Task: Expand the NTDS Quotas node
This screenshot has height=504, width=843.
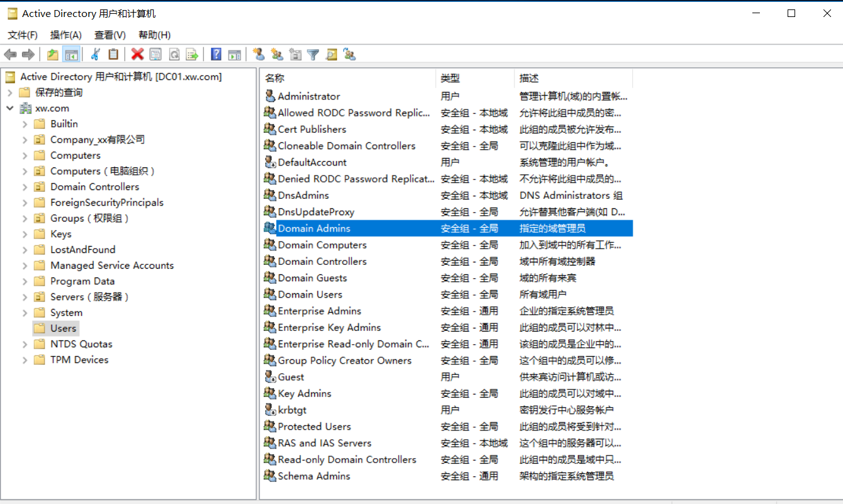Action: click(25, 344)
